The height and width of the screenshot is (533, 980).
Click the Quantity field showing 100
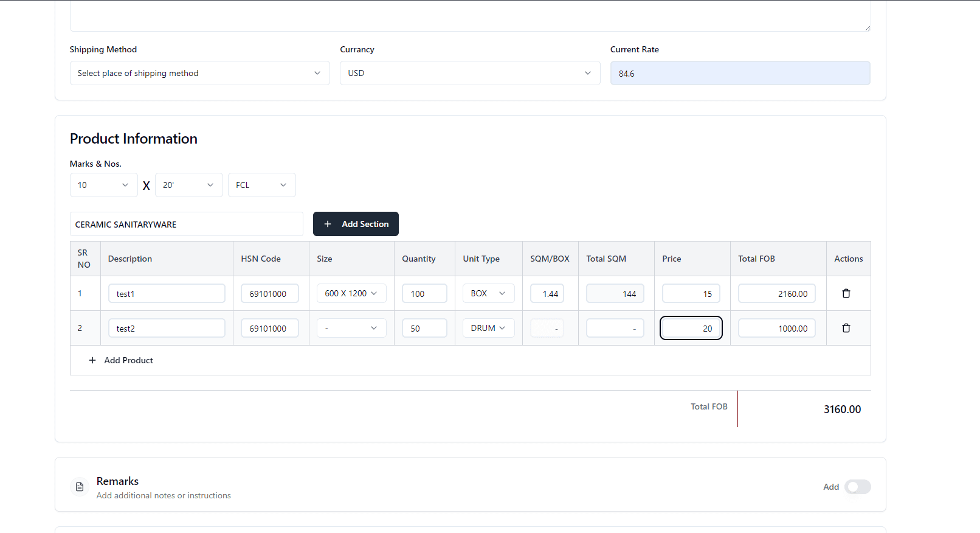[424, 293]
